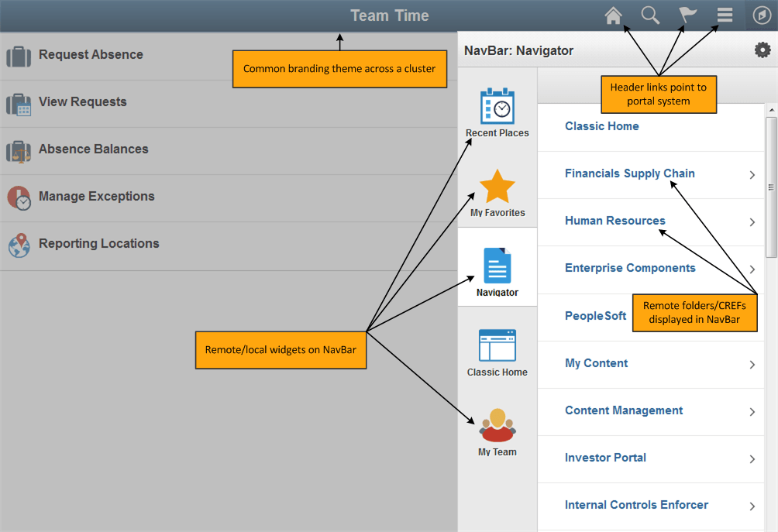Open the PeopleSoft folder
Viewport: 778px width, 532px height.
[595, 316]
